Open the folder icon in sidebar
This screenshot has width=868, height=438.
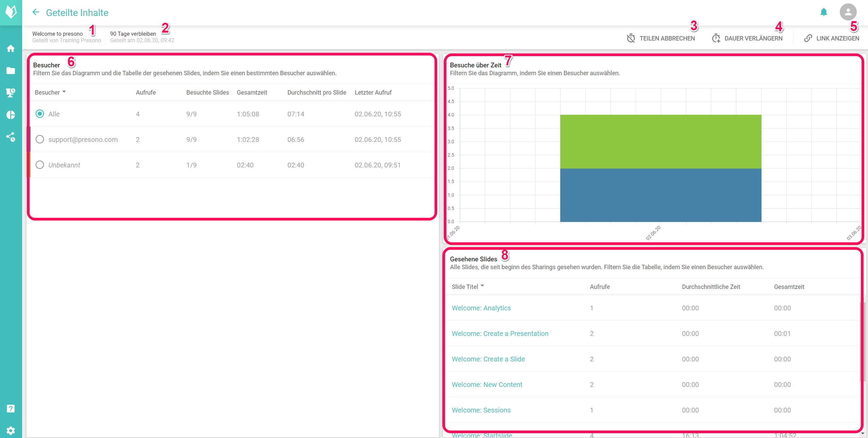click(x=11, y=71)
